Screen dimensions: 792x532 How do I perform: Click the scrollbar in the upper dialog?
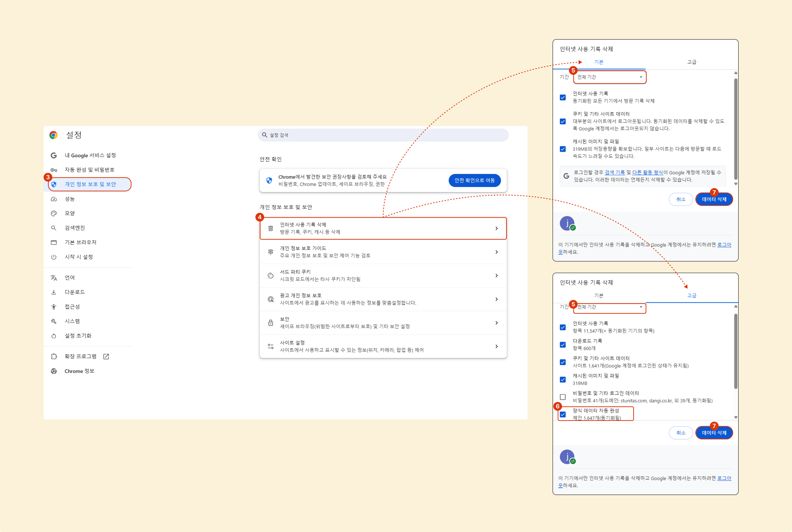tap(735, 129)
